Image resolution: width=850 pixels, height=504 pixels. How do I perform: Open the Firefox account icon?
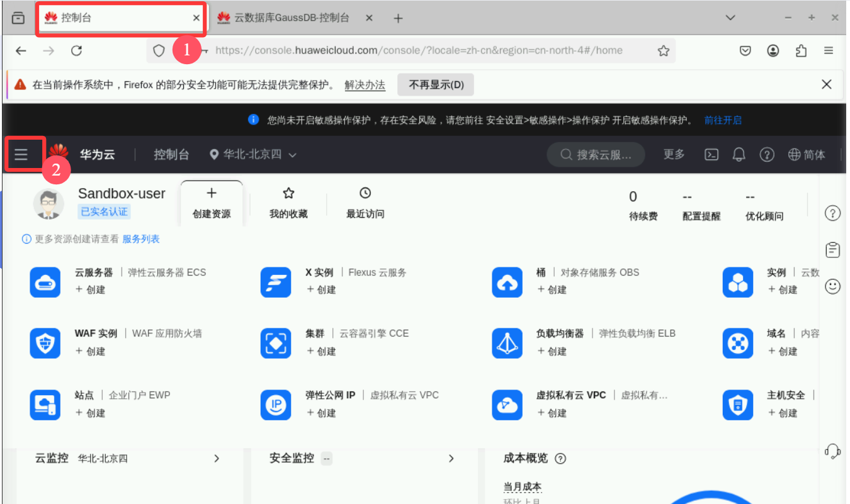tap(773, 51)
